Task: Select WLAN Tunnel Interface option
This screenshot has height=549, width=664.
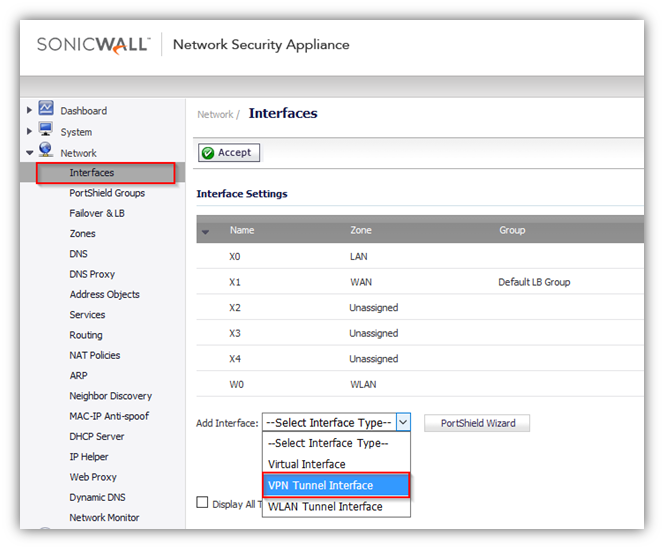Action: (x=325, y=506)
